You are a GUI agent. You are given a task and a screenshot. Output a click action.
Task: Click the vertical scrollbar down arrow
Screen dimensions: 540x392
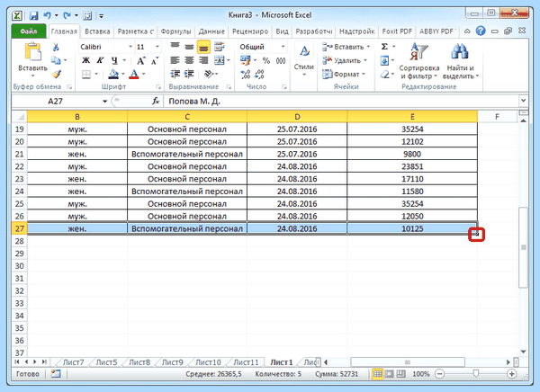click(x=524, y=352)
